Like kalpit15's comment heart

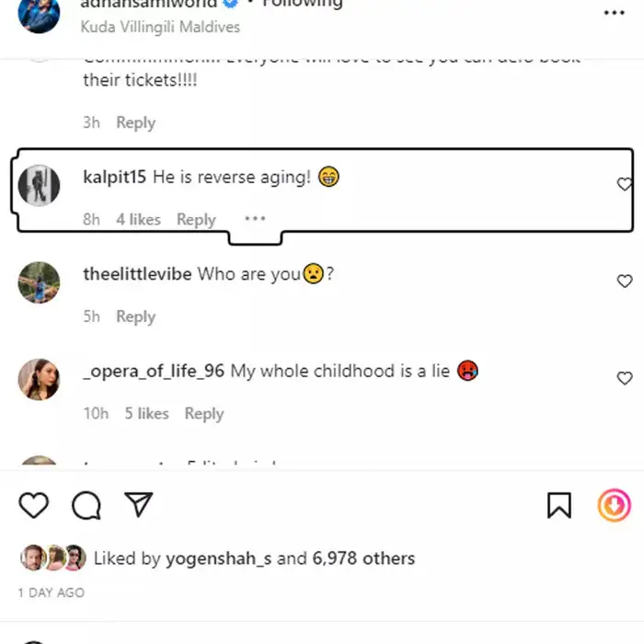625,184
